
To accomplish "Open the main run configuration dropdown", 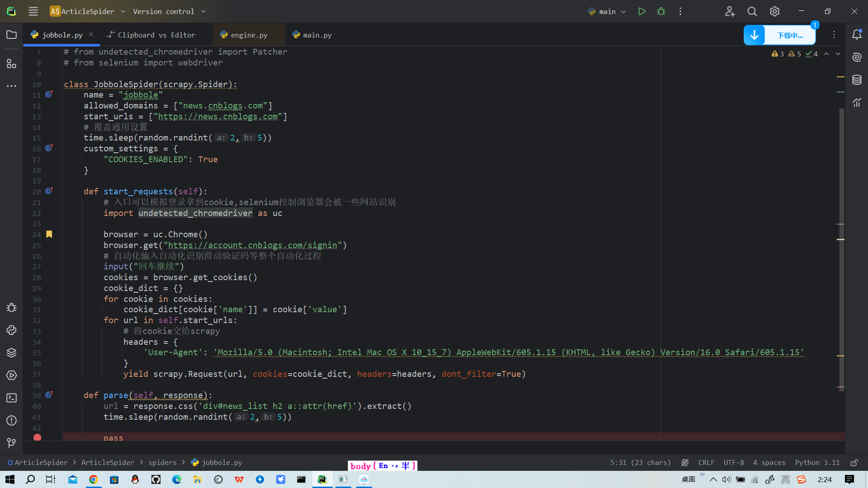I will 607,11.
